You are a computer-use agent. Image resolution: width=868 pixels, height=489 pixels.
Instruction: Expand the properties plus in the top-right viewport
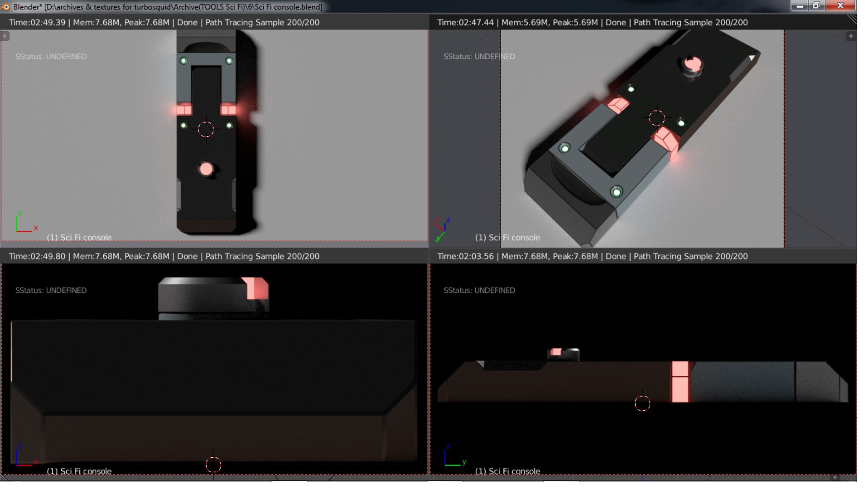pyautogui.click(x=851, y=36)
